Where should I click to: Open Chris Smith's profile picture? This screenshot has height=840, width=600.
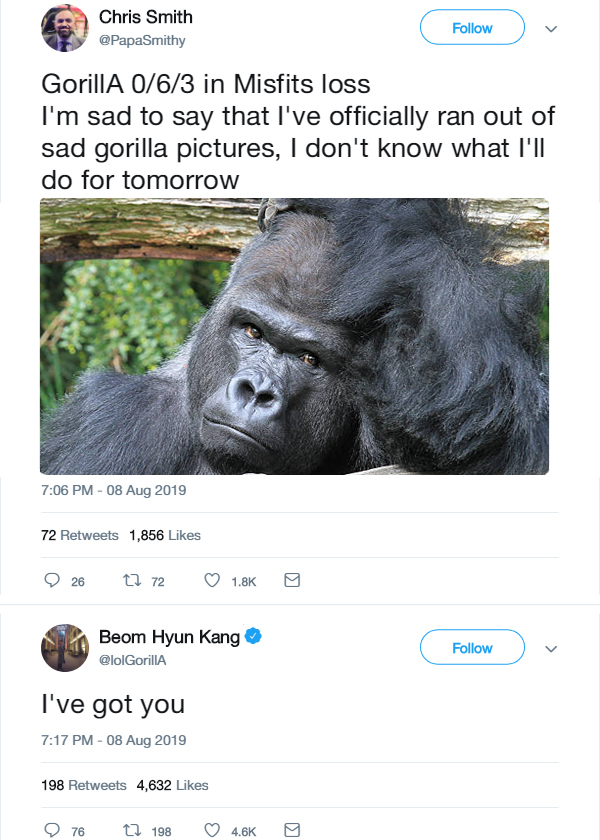pos(65,28)
